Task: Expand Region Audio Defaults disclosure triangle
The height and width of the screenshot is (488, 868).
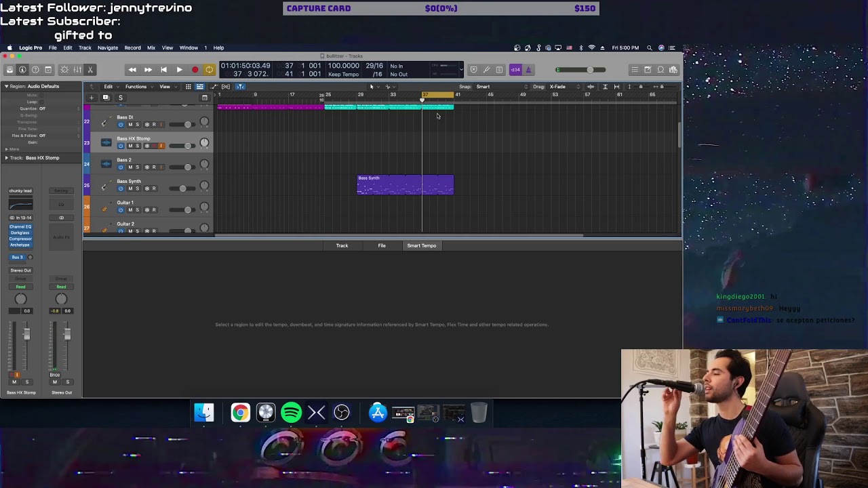Action: pyautogui.click(x=6, y=87)
